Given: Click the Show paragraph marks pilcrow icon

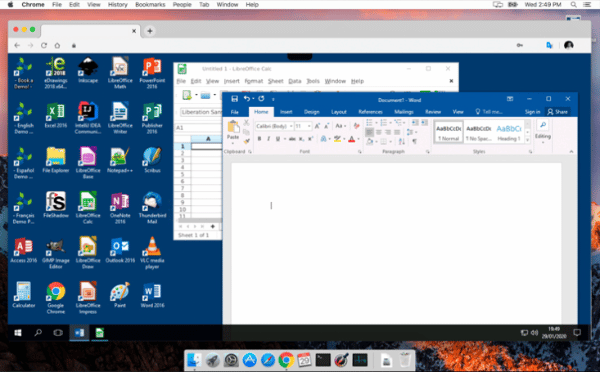Looking at the screenshot, I should click(x=414, y=142).
